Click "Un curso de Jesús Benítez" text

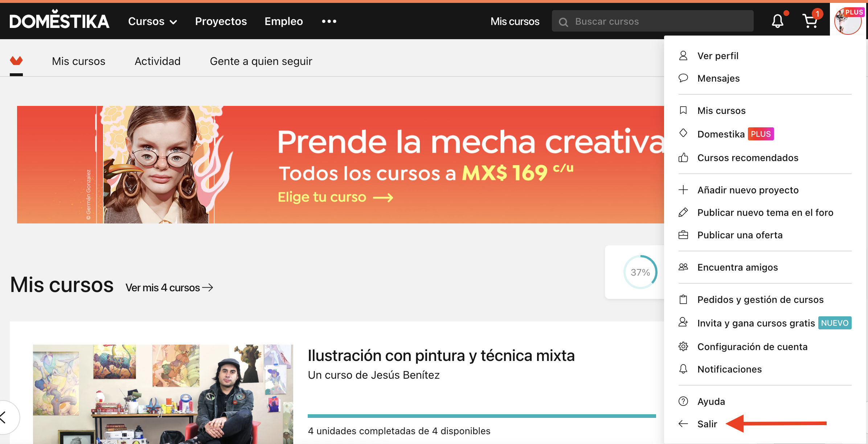point(374,375)
